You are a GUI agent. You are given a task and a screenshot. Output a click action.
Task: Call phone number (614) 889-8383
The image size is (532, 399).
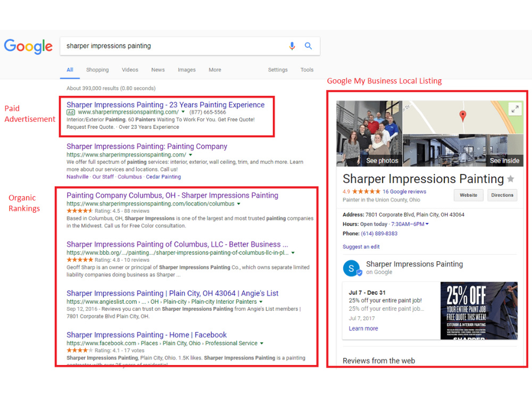coord(379,234)
